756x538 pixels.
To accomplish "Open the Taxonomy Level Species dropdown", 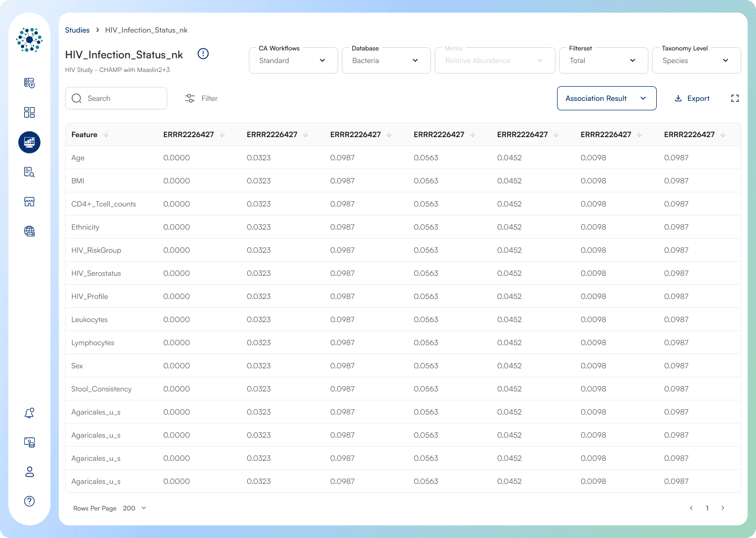I will (696, 60).
